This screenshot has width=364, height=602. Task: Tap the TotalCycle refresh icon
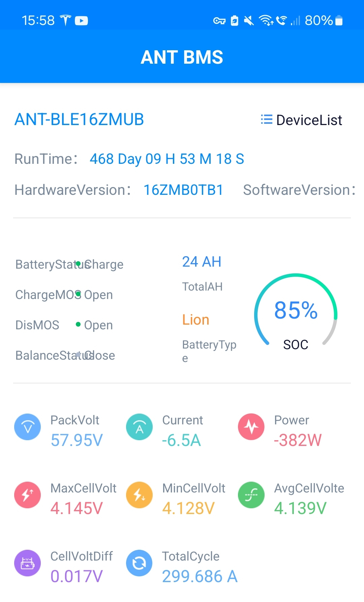point(139,563)
